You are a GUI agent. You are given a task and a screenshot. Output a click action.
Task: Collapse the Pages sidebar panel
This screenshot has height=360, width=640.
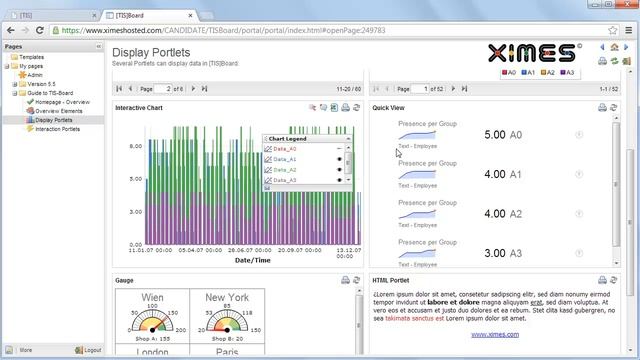(x=98, y=47)
